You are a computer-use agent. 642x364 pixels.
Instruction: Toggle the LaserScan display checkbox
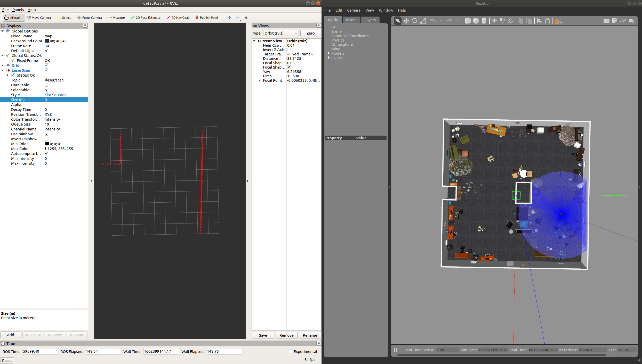46,70
